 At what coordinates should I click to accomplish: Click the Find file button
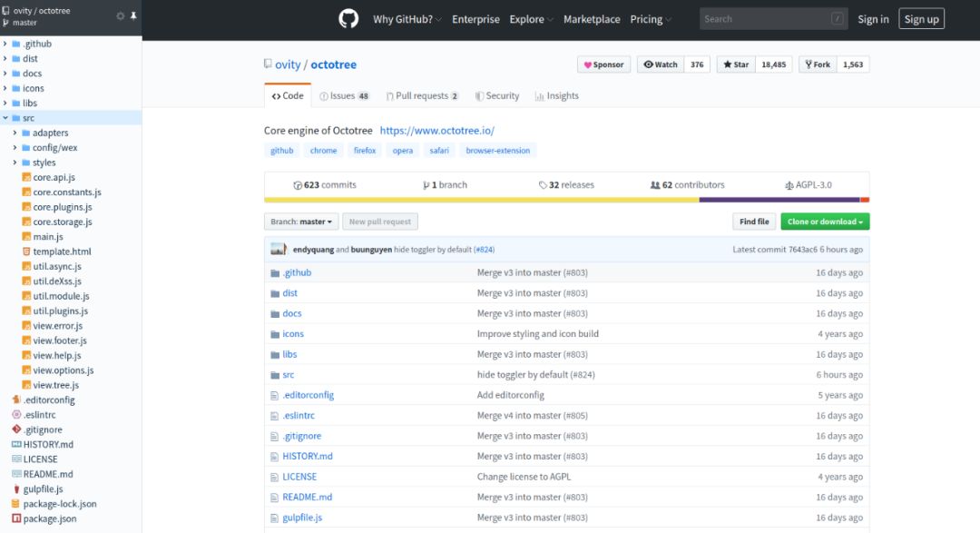(754, 222)
